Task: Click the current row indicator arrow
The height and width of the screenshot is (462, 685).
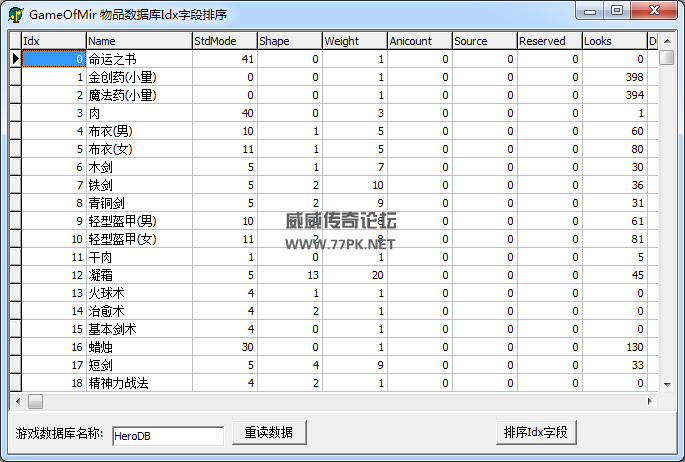Action: click(x=15, y=60)
